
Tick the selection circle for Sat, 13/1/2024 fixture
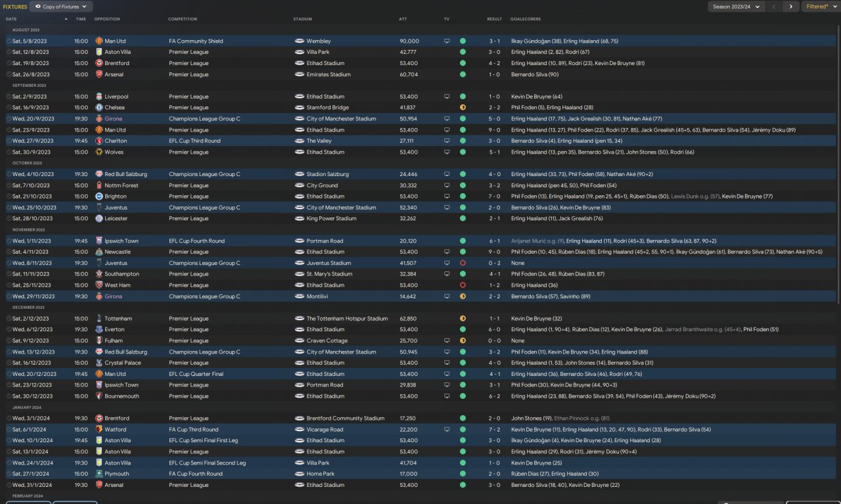[x=9, y=451]
